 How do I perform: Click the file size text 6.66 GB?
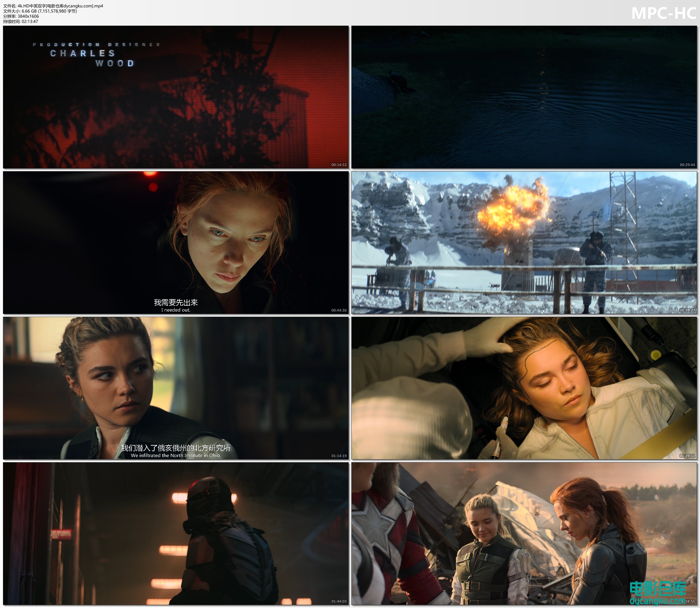(40, 11)
